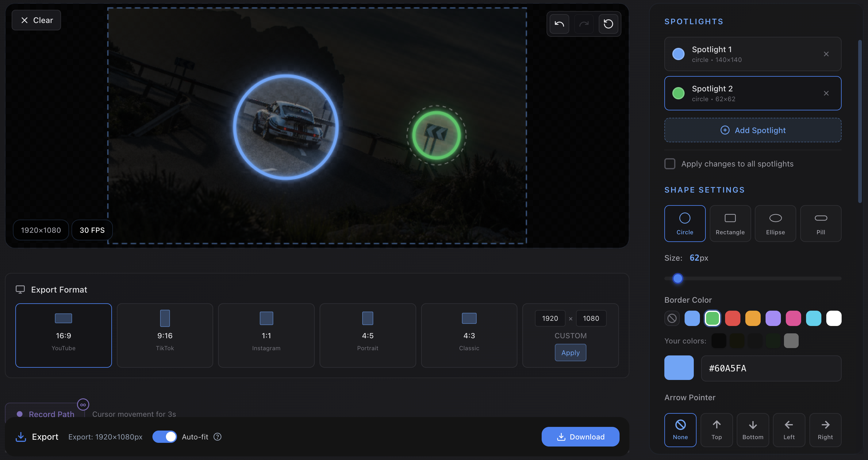This screenshot has width=868, height=460.
Task: Enable the Record Path option
Action: pyautogui.click(x=47, y=414)
